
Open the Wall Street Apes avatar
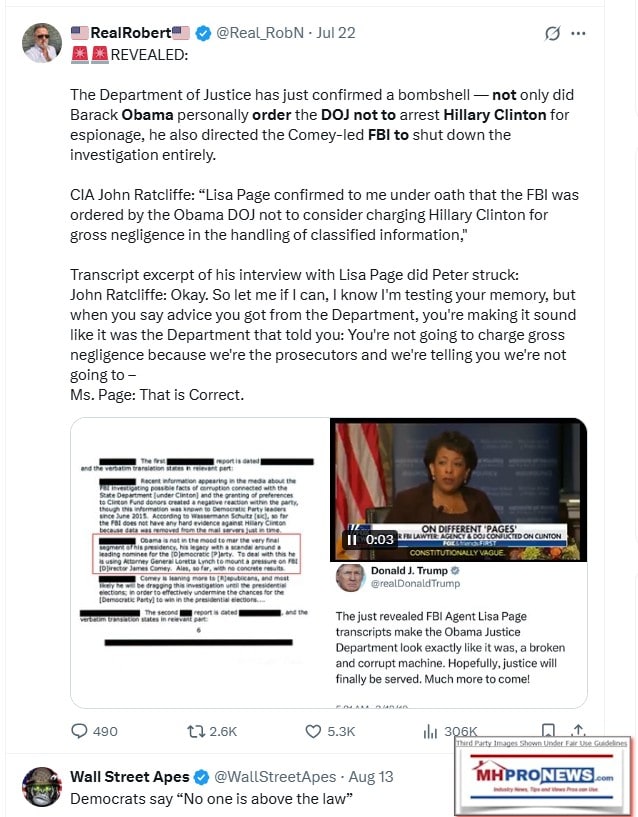42,786
